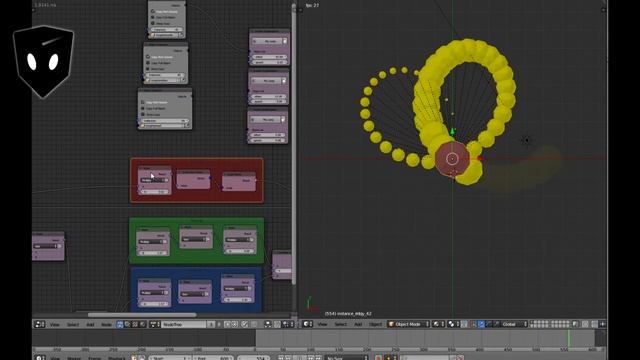Open the Object Mode dropdown
The height and width of the screenshot is (360, 640).
click(x=409, y=324)
